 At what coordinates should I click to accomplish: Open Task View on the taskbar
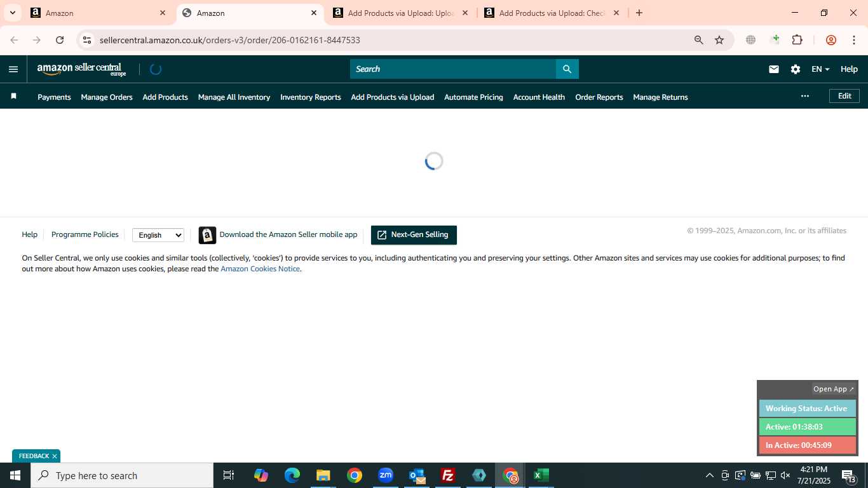pyautogui.click(x=229, y=475)
